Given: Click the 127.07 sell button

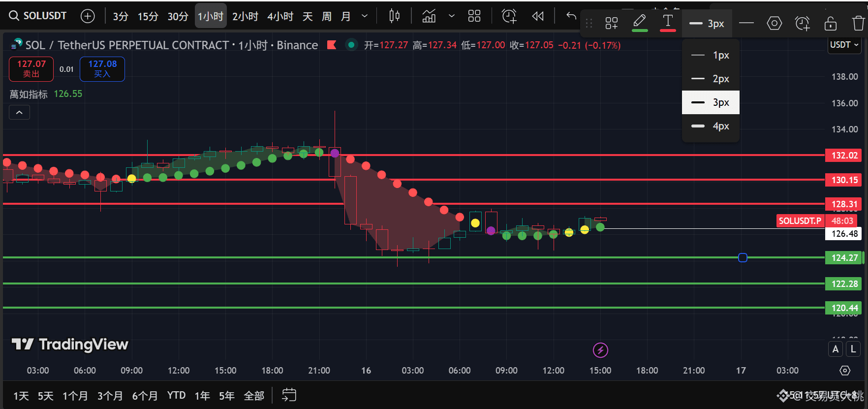Looking at the screenshot, I should tap(31, 69).
